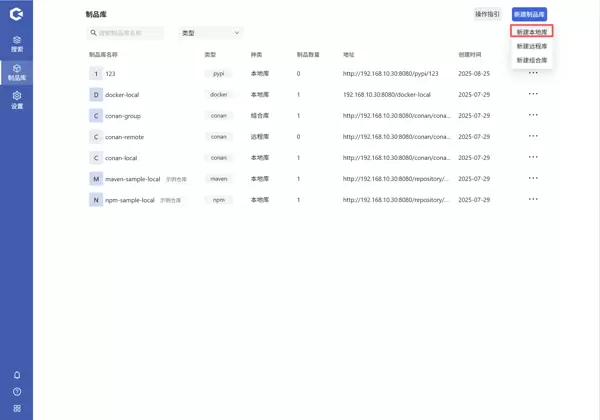Screen dimensions: 600x420
Task: Click the magnifier icon in the search box
Action: click(x=93, y=33)
